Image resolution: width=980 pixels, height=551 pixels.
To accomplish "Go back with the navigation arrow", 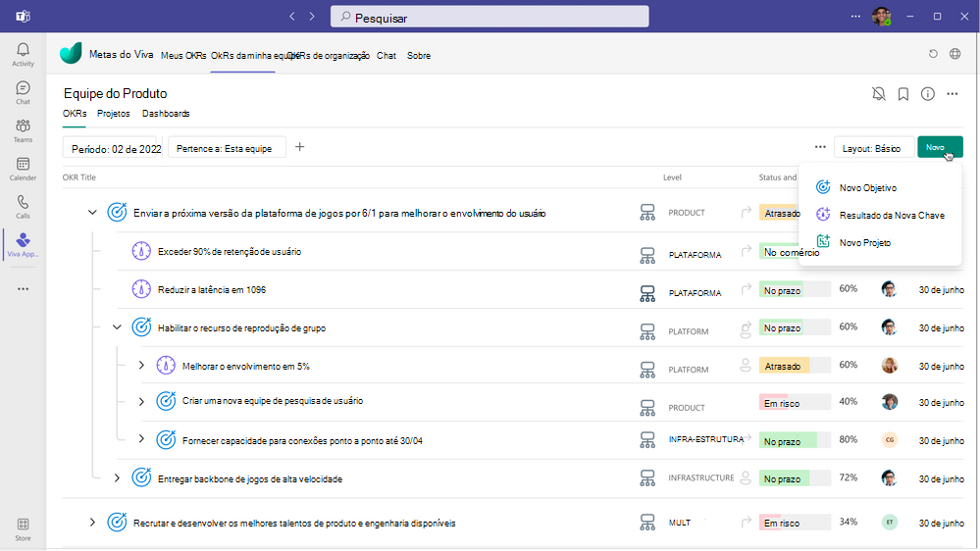I will 292,17.
